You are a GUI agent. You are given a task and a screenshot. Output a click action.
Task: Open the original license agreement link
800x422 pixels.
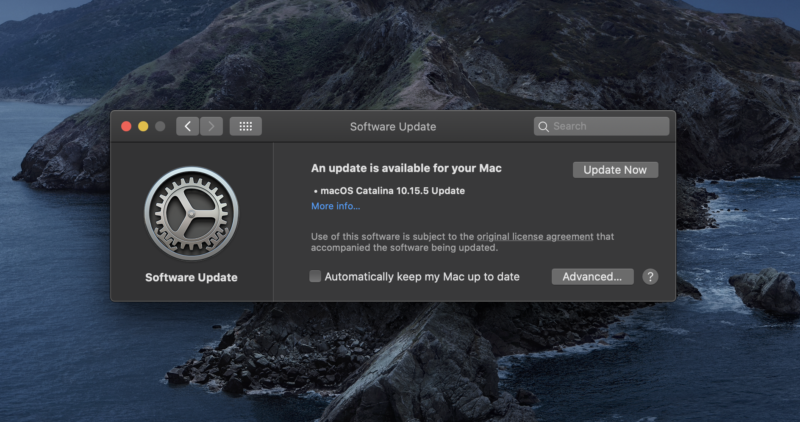535,237
